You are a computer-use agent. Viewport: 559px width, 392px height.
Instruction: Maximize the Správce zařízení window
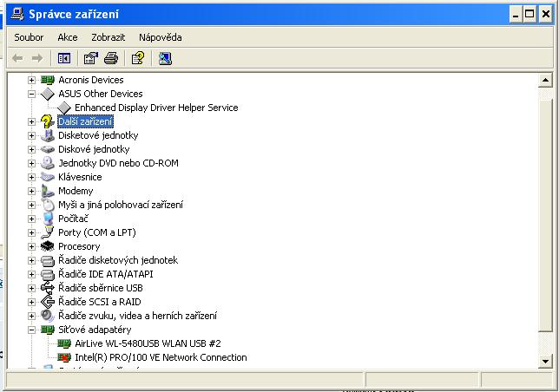[x=529, y=15]
